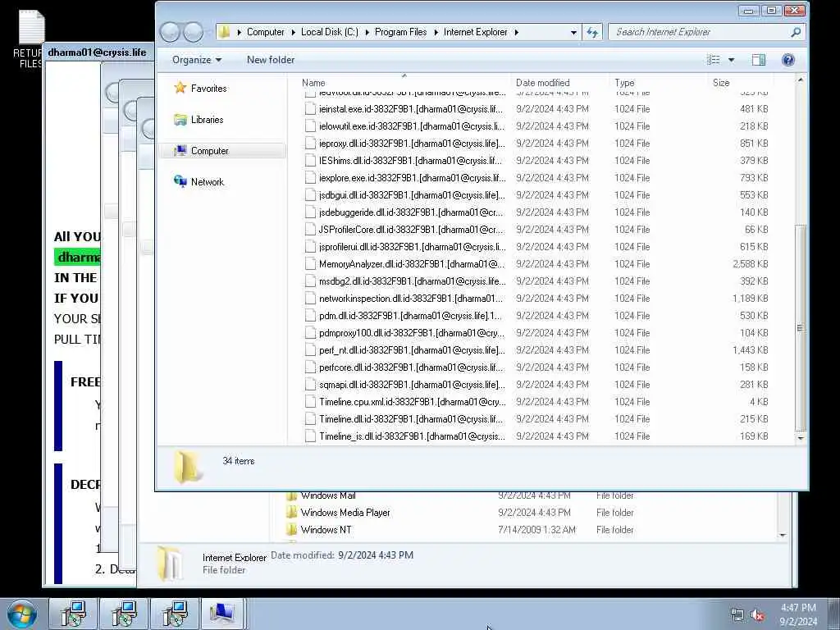Image resolution: width=840 pixels, height=630 pixels.
Task: Select the ieproxy.dll encrypted file icon
Action: (x=310, y=143)
